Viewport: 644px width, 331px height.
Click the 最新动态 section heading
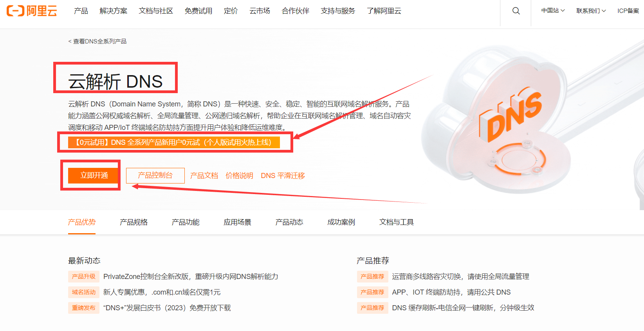pos(84,261)
